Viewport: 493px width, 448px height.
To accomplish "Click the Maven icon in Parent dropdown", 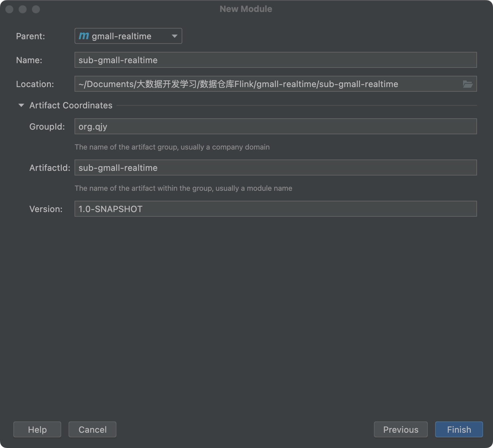I will coord(84,36).
